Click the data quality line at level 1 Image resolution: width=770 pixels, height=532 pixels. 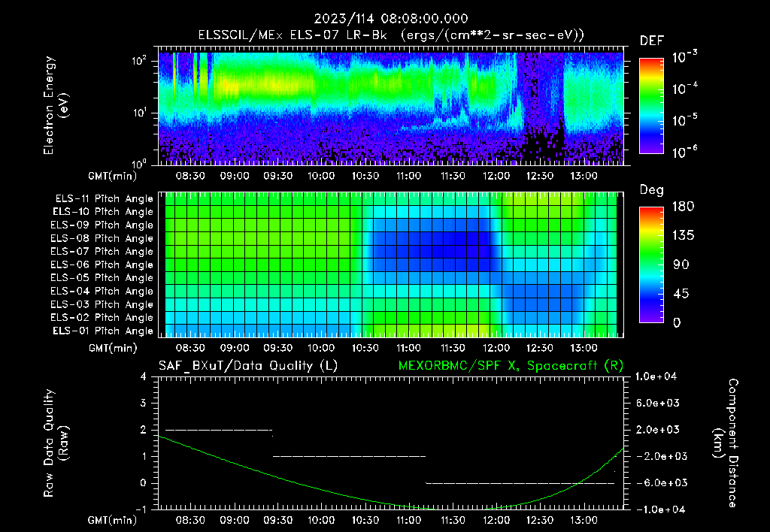coord(349,456)
